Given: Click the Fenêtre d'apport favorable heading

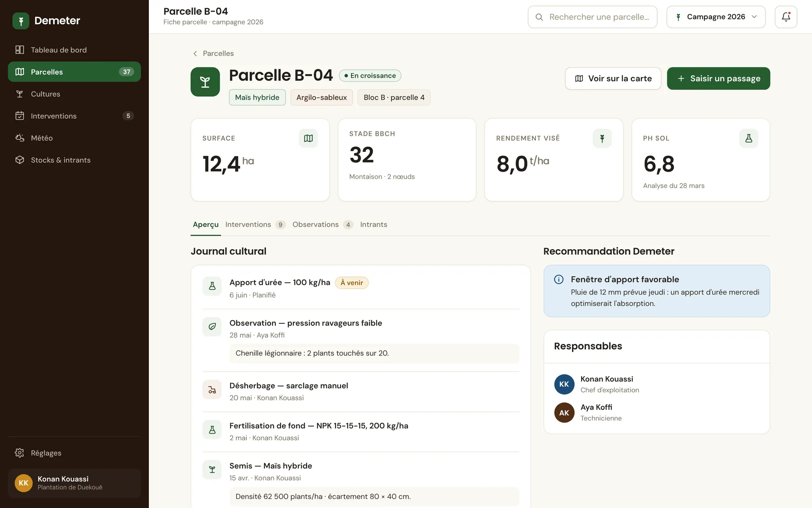Looking at the screenshot, I should coord(625,280).
